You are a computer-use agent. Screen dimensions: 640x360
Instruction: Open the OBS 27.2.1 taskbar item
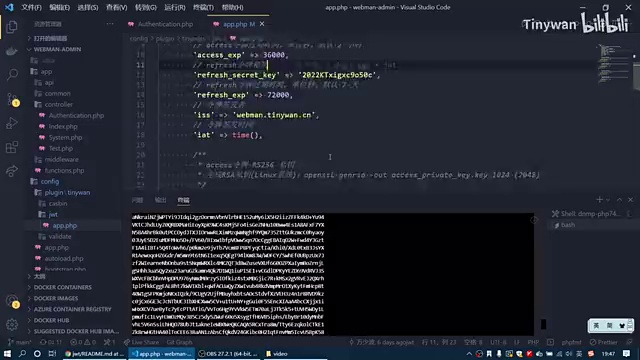[x=228, y=354]
